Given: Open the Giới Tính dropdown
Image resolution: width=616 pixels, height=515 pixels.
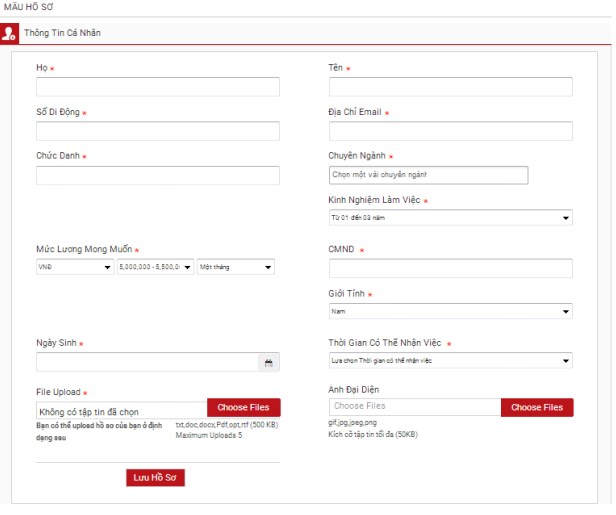Looking at the screenshot, I should click(450, 311).
